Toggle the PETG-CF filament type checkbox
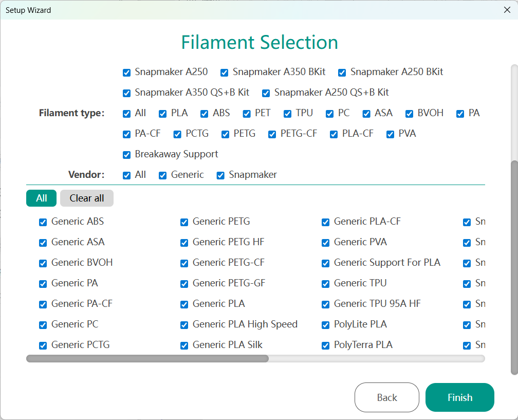 click(272, 134)
